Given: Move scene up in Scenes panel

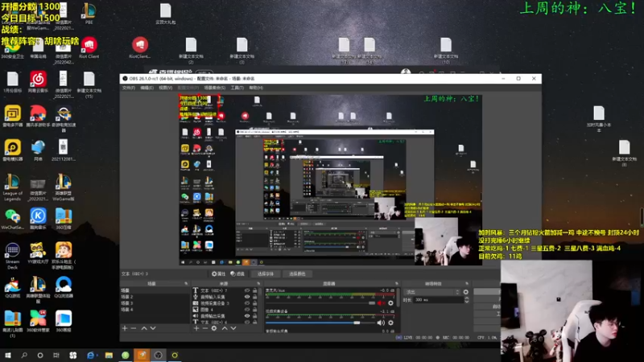Looking at the screenshot, I should 144,328.
